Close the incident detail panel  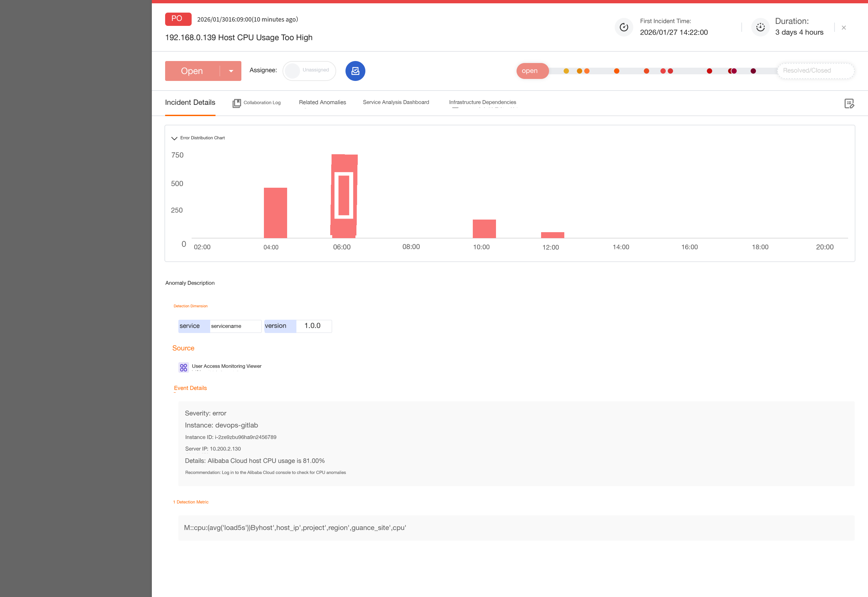tap(843, 28)
